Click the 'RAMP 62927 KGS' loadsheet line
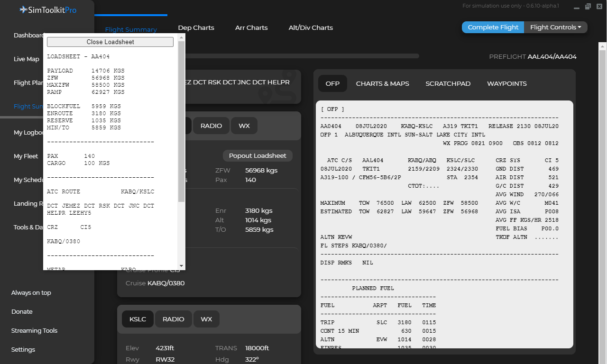The image size is (607, 364). (x=86, y=92)
